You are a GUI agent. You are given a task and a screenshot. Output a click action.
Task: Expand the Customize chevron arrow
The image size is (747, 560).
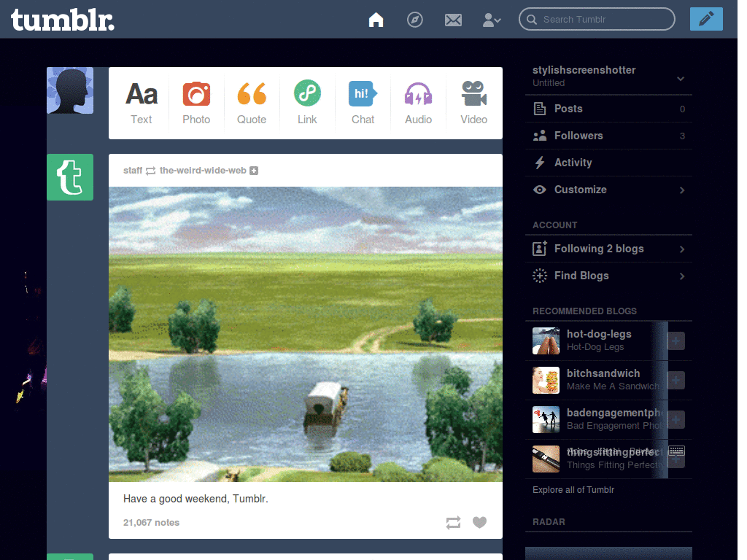point(682,190)
